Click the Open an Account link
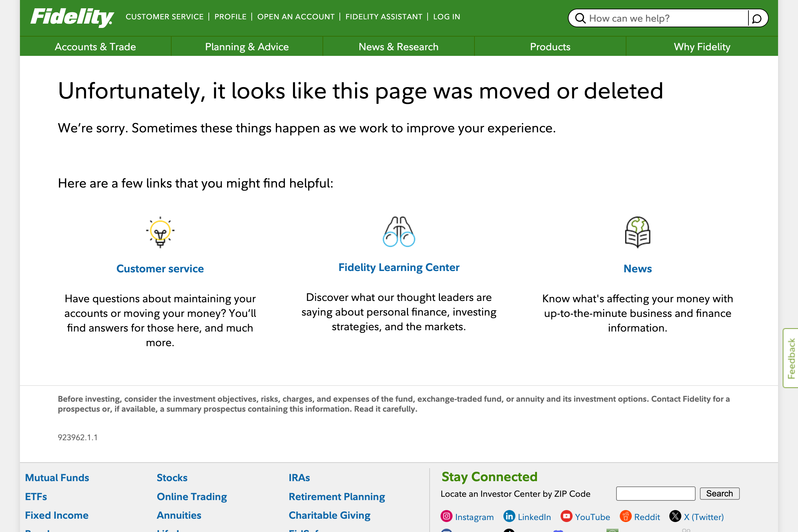The image size is (798, 532). 296,16
